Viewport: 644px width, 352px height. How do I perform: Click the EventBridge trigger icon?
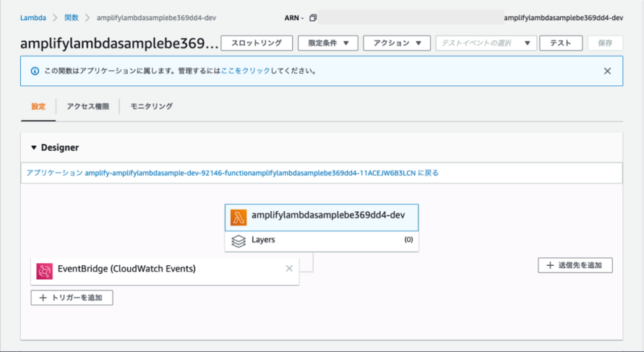click(x=45, y=271)
